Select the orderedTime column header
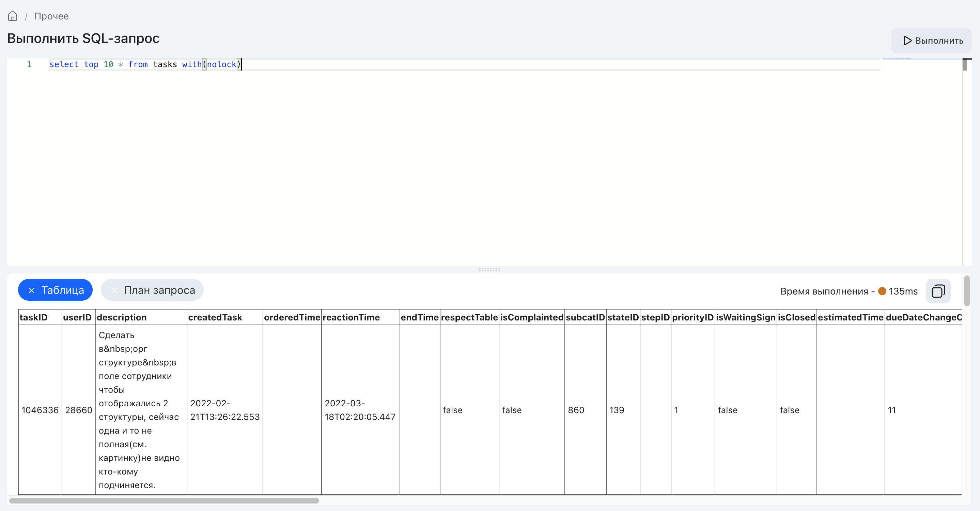Image resolution: width=980 pixels, height=511 pixels. [292, 317]
